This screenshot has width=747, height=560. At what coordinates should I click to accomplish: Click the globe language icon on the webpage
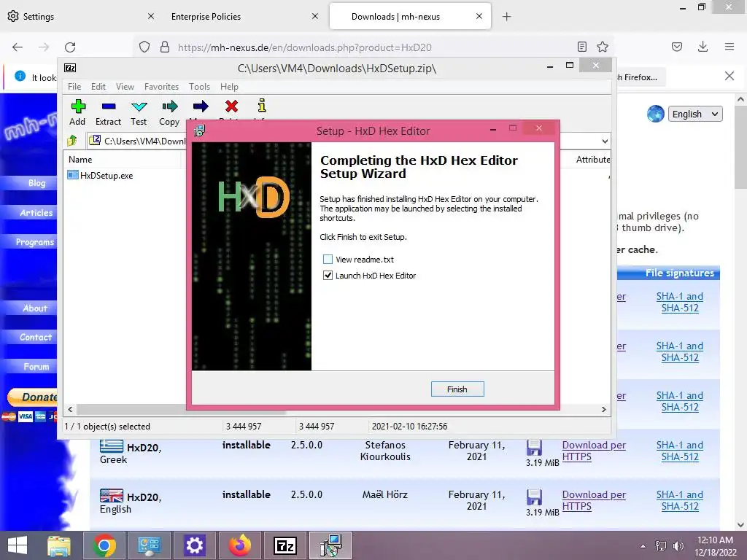(x=656, y=114)
